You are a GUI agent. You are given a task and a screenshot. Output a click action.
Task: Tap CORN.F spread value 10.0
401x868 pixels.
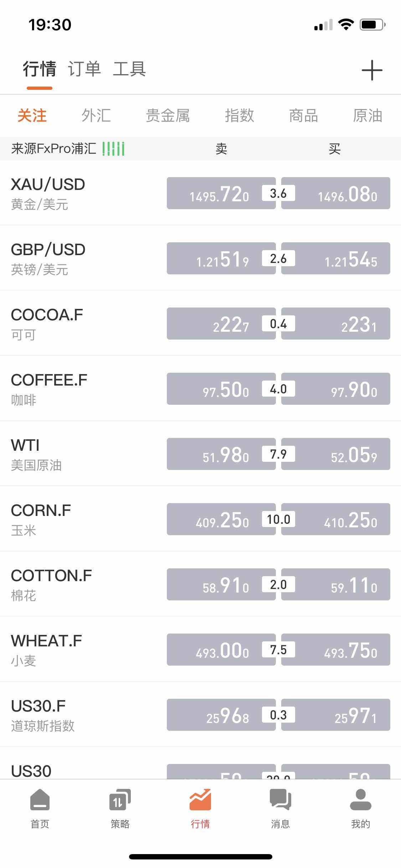pos(278,519)
